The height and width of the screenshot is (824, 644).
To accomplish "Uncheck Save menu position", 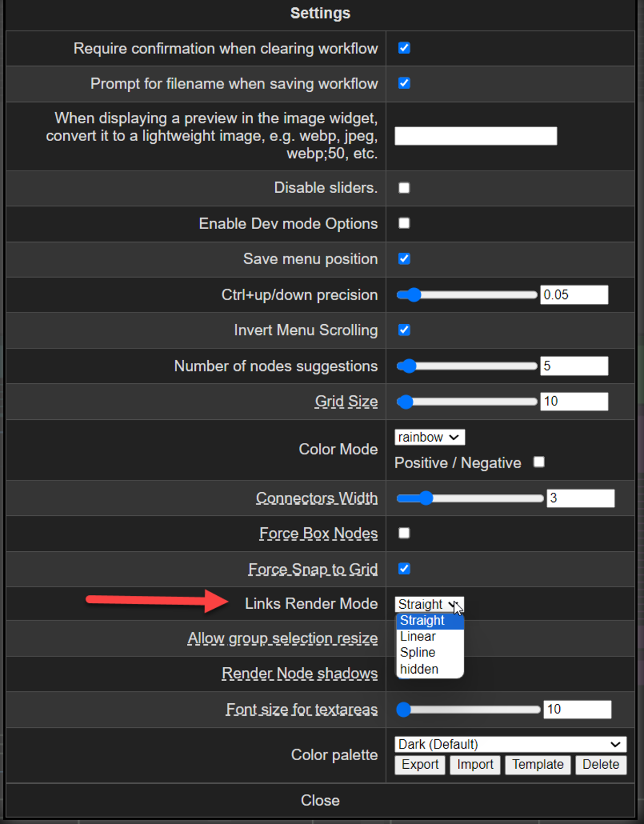I will (404, 259).
